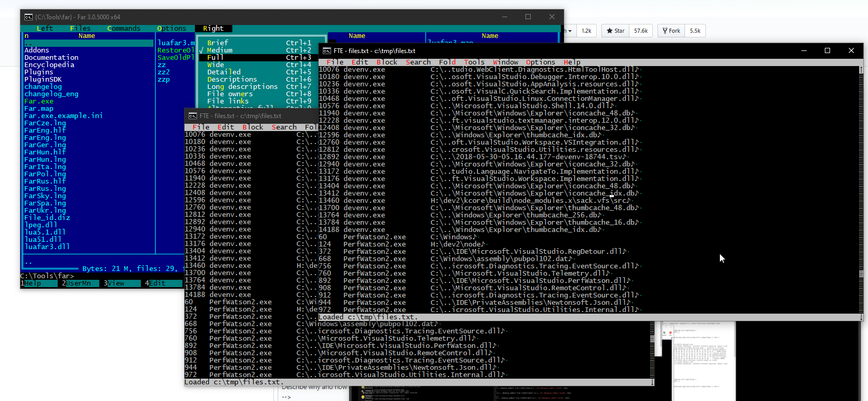
Task: Select the Documentation folder in Far panel
Action: click(x=51, y=58)
